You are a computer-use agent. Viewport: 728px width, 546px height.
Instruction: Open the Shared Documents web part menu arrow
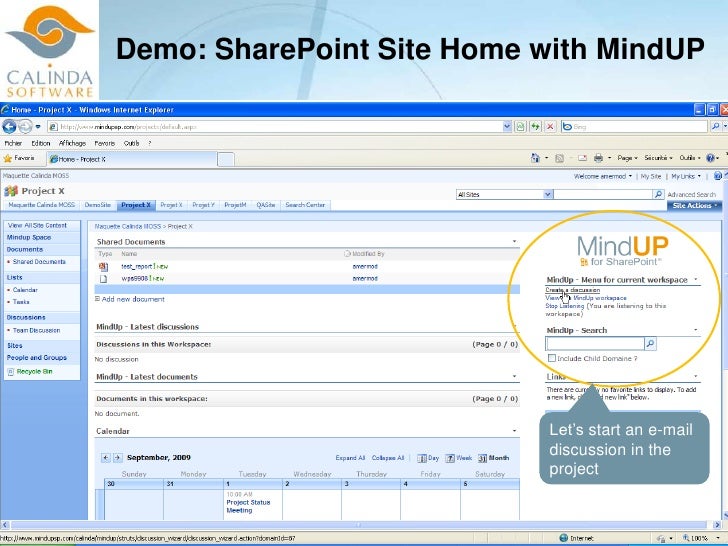click(x=514, y=241)
